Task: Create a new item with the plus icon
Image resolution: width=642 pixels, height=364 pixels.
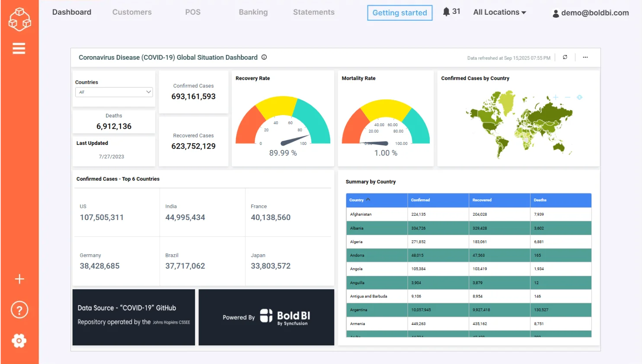Action: pyautogui.click(x=19, y=279)
